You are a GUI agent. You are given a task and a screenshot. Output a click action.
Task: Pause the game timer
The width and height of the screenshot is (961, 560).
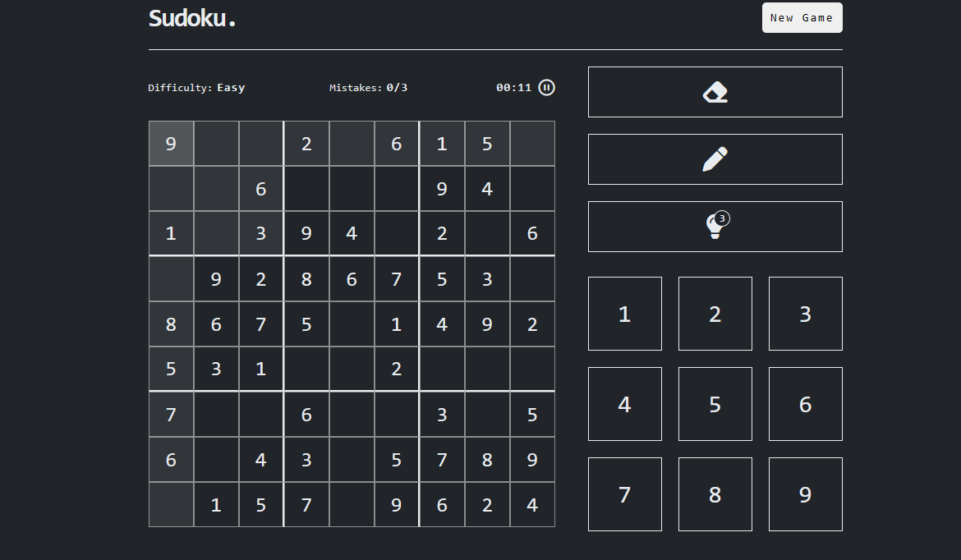546,87
